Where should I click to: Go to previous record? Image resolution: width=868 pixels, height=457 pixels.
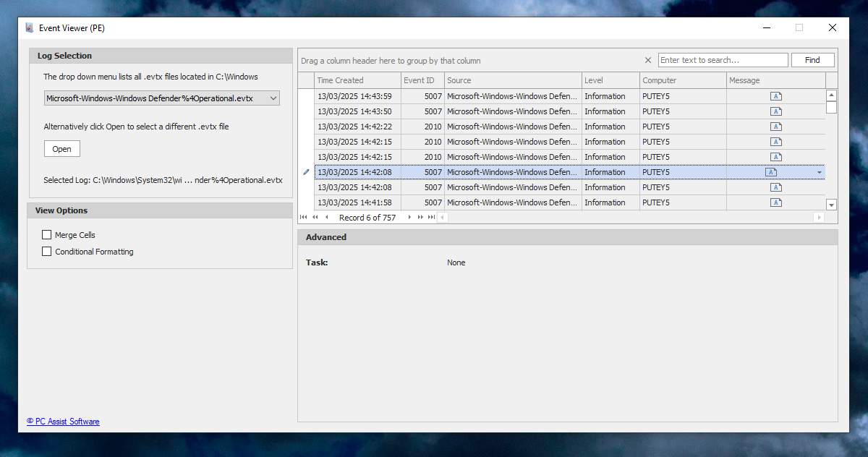coord(326,217)
